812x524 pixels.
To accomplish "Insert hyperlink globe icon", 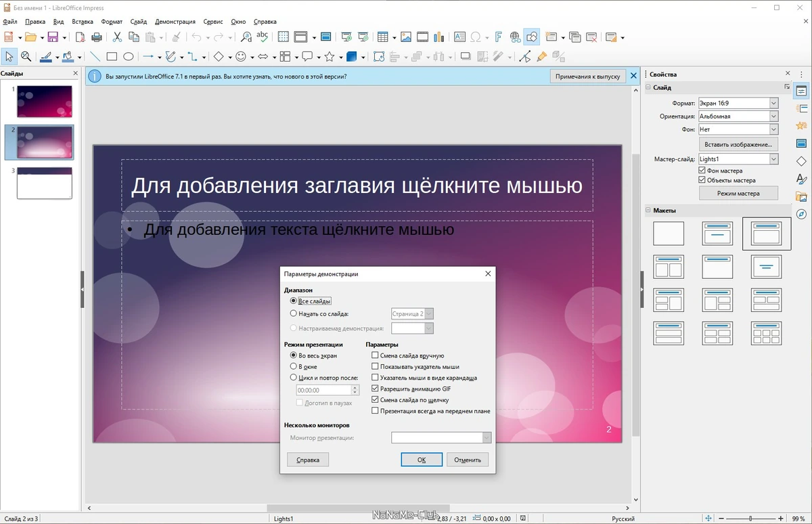I will tap(516, 37).
